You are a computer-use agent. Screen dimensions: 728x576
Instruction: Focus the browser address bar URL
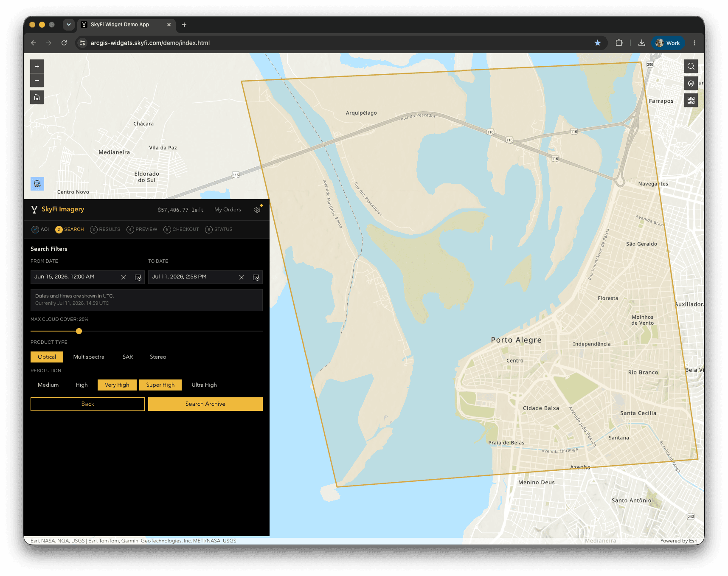tap(150, 43)
